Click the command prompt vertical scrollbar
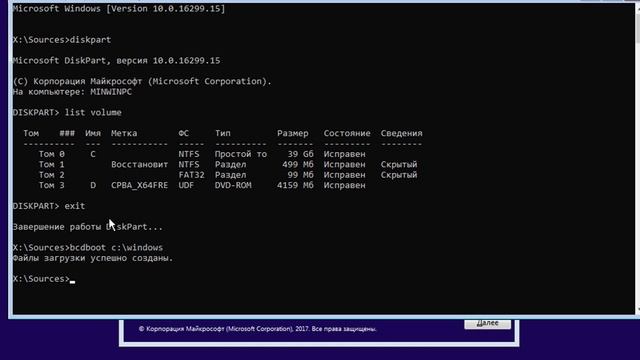Viewport: 640px width, 360px height. click(x=637, y=158)
